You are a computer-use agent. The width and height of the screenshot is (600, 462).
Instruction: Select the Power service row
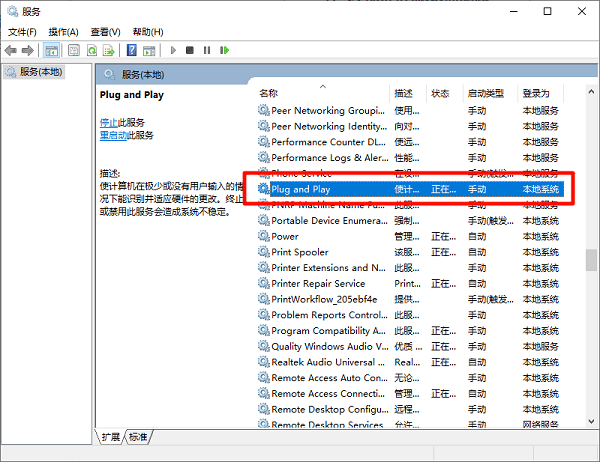410,236
